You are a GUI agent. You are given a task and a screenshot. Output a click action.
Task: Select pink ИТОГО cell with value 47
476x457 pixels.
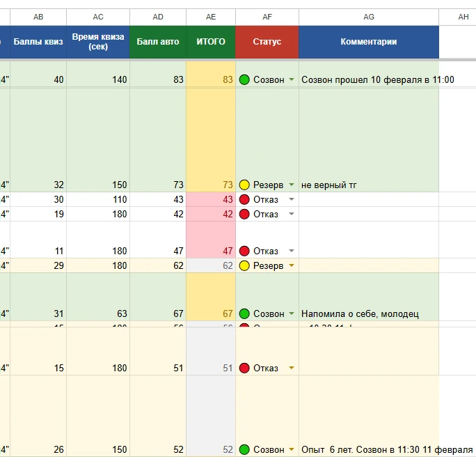(211, 240)
